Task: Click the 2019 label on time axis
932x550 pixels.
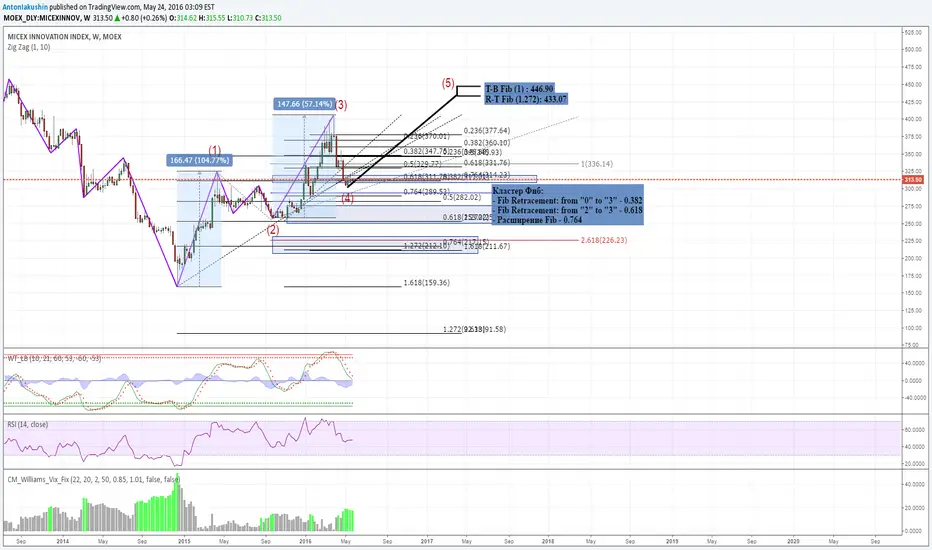Action: (672, 542)
